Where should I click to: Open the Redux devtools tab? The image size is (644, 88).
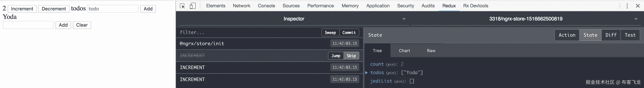pos(449,6)
